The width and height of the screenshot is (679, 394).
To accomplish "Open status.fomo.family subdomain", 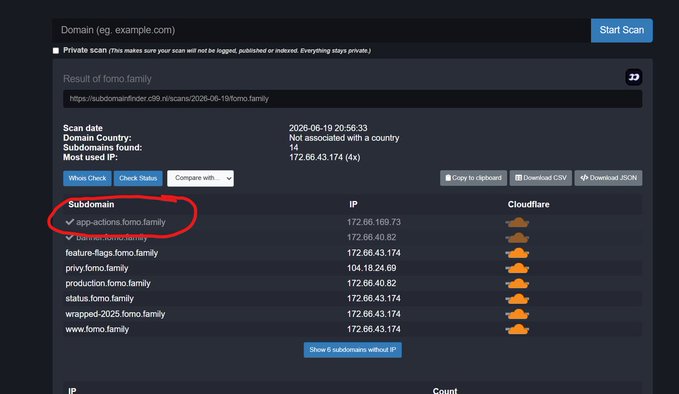I will point(100,298).
